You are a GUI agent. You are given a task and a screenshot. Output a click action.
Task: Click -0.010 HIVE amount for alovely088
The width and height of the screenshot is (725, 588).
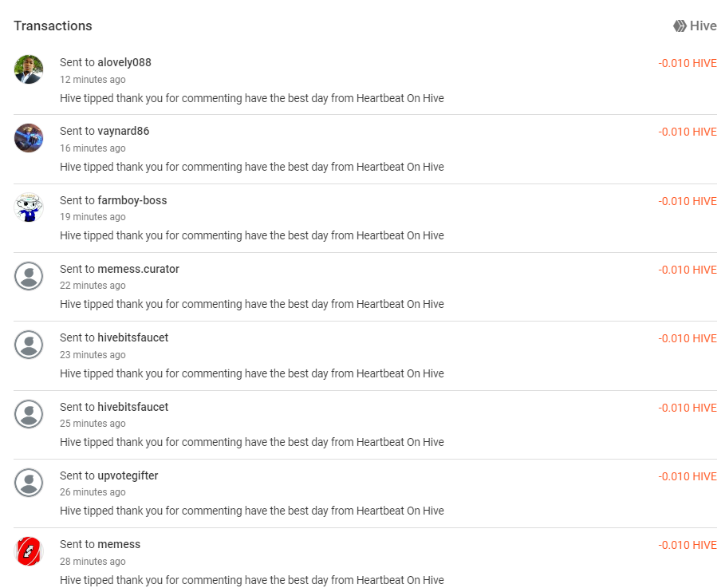coord(688,63)
